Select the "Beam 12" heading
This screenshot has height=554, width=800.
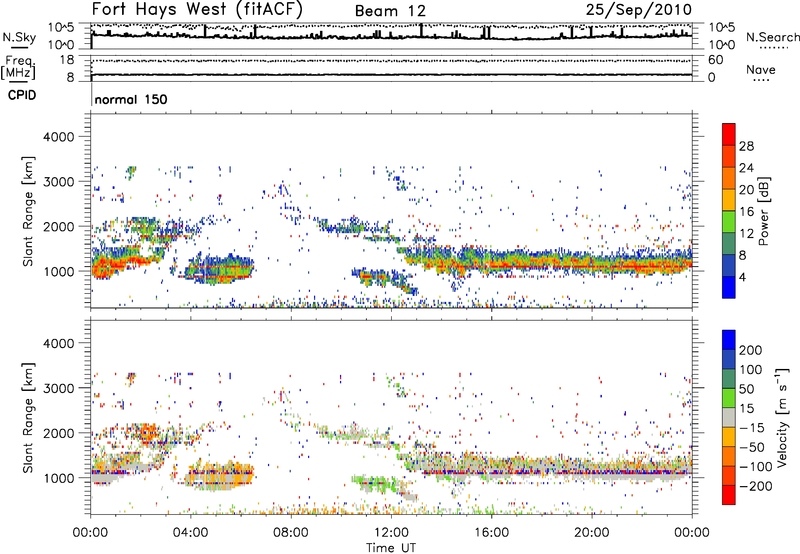click(390, 11)
